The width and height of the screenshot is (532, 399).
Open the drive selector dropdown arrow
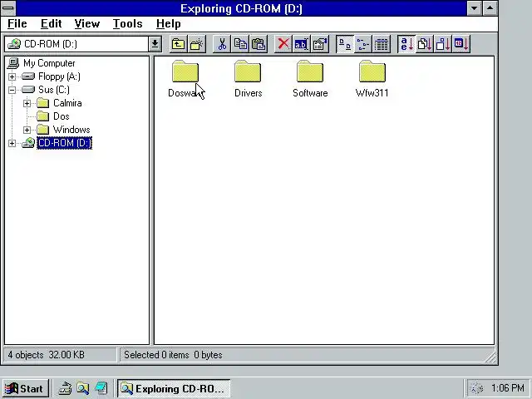coord(155,44)
